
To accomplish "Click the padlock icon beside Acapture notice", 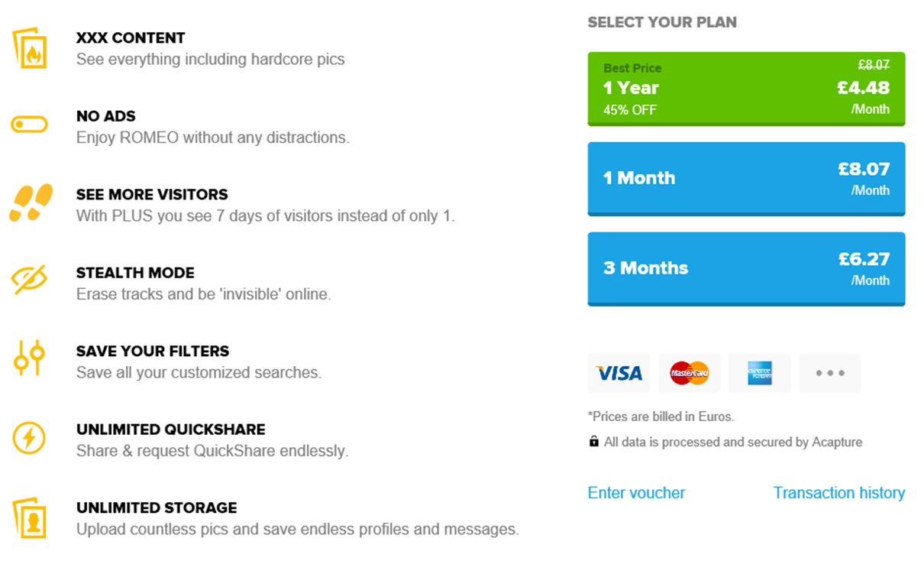I will click(593, 442).
